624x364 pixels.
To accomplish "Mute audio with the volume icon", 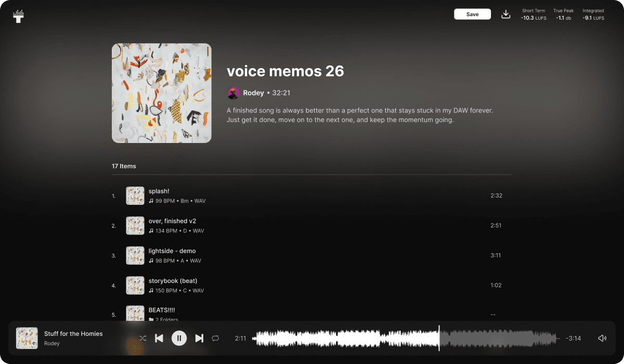I will click(602, 338).
